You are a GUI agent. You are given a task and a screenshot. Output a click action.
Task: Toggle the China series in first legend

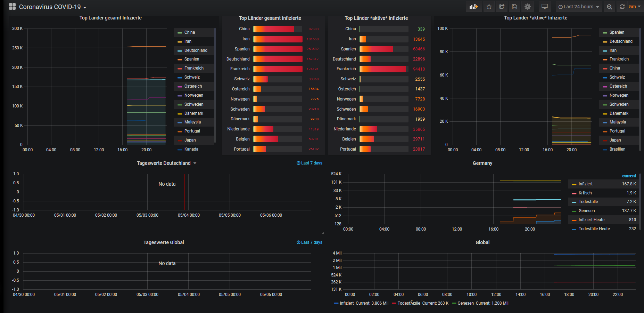[x=190, y=32]
